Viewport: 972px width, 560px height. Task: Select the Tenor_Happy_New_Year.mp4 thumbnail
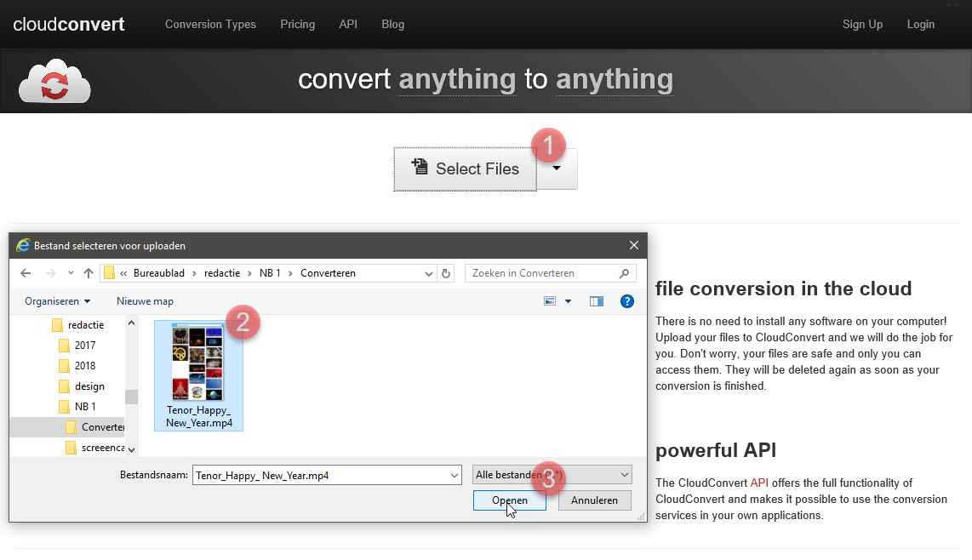(x=198, y=376)
